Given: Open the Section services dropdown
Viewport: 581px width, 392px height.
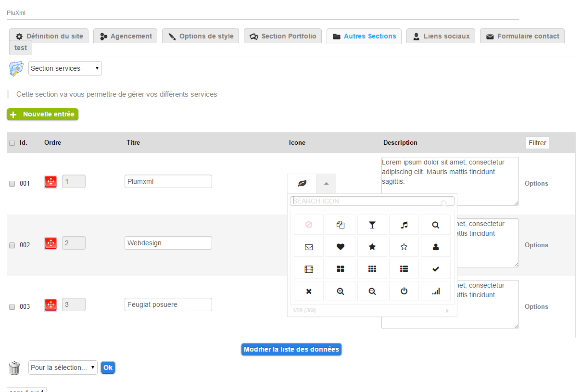Looking at the screenshot, I should tap(65, 68).
